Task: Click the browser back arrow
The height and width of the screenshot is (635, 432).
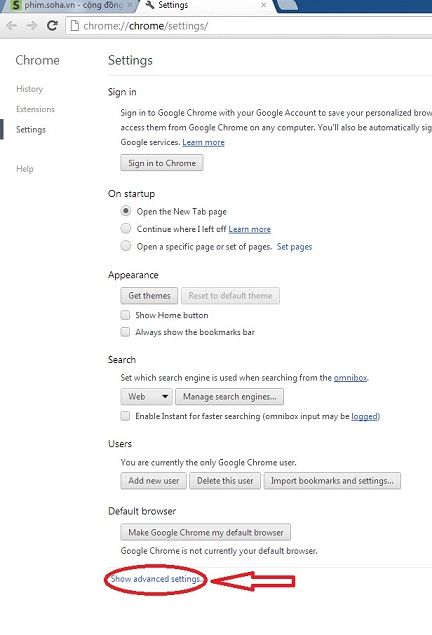Action: pos(11,26)
